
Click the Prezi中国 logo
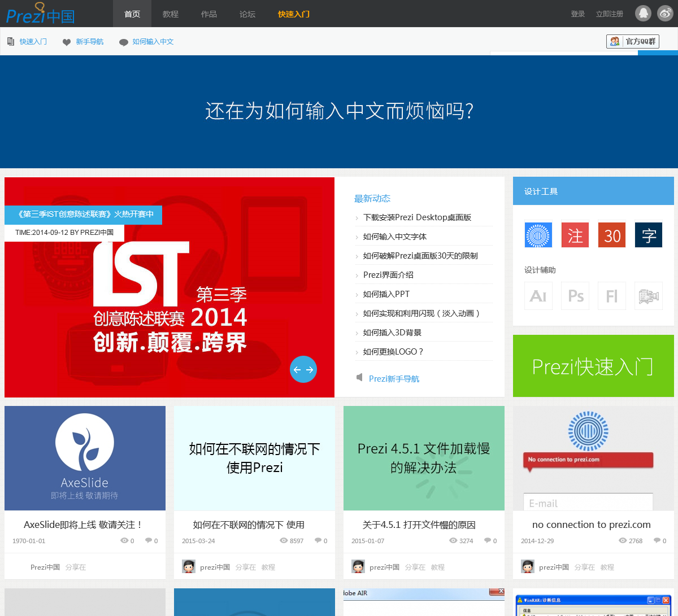click(x=41, y=14)
